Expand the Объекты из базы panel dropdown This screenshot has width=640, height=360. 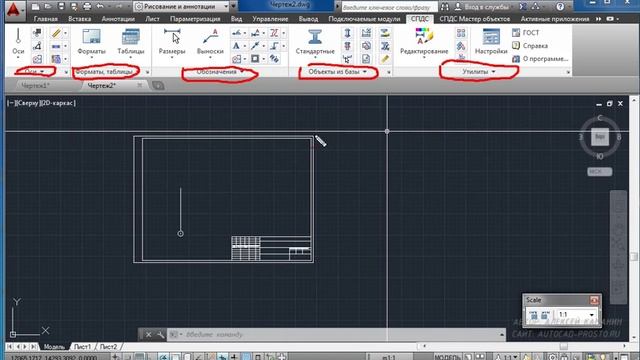pos(337,72)
